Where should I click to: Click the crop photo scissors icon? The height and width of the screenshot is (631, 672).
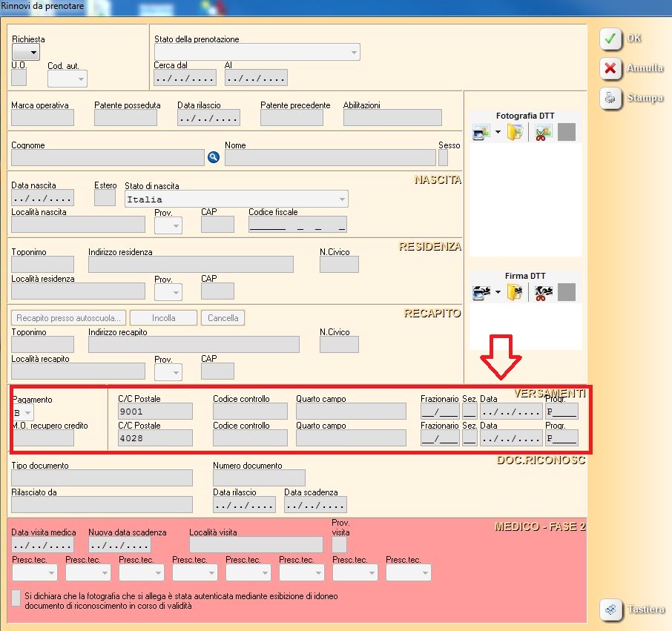click(544, 133)
